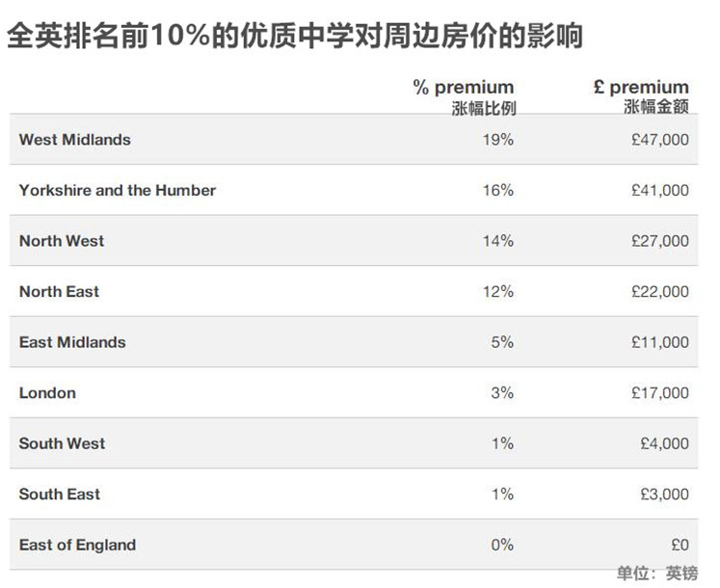Image resolution: width=720 pixels, height=588 pixels.
Task: Select the £27,000 North West amount
Action: (660, 241)
